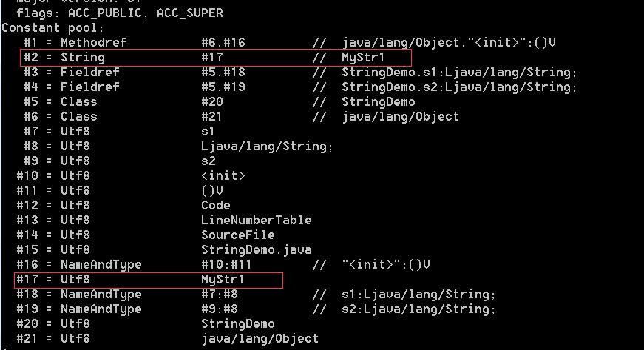644x350 pixels.
Task: Click the ACC_PUBLIC flag text
Action: [x=105, y=13]
